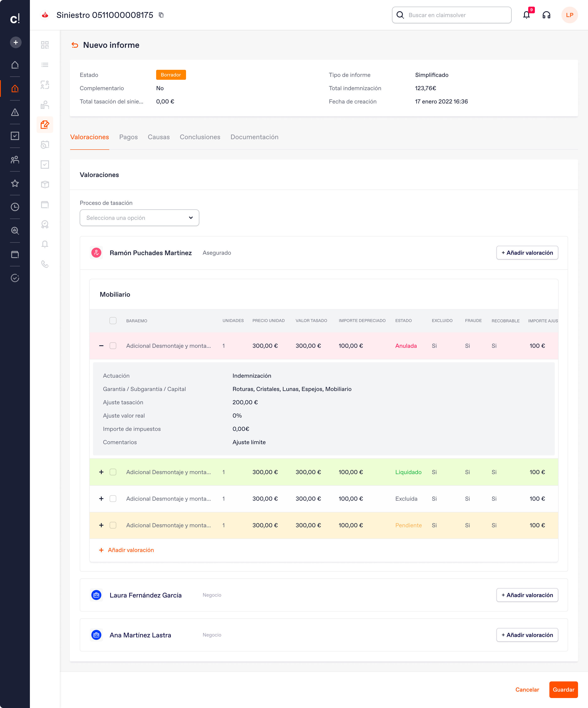Open the headset support icon
588x708 pixels.
(546, 15)
